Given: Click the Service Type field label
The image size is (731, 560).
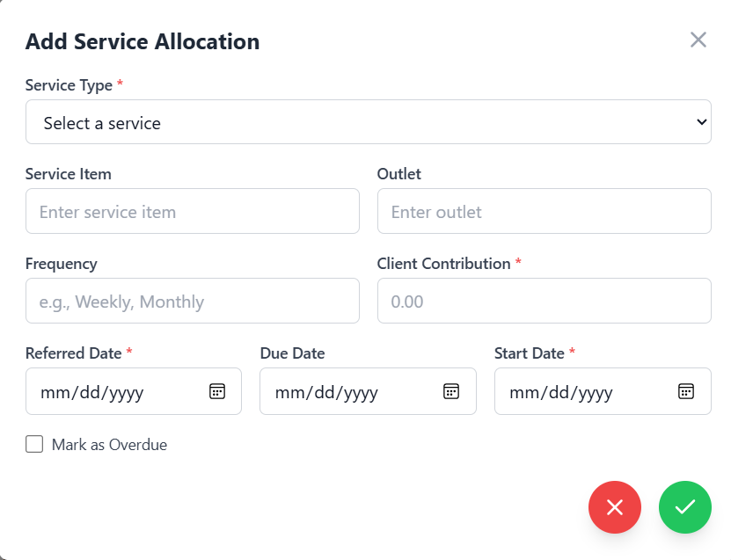Looking at the screenshot, I should pos(69,85).
